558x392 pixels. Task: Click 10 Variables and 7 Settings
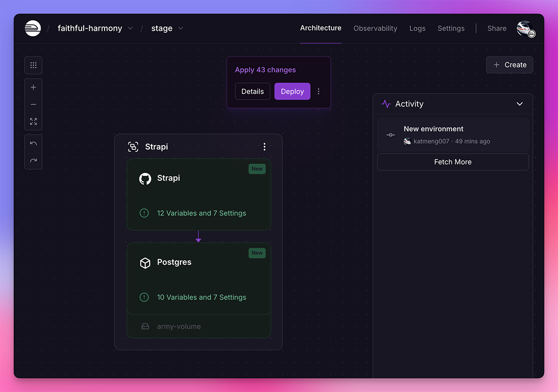point(202,297)
